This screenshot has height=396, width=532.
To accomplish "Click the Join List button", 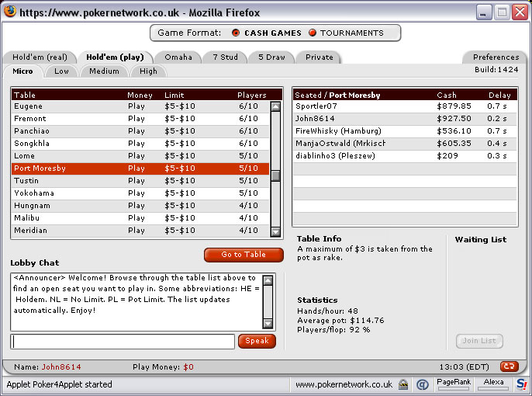I will pos(479,341).
